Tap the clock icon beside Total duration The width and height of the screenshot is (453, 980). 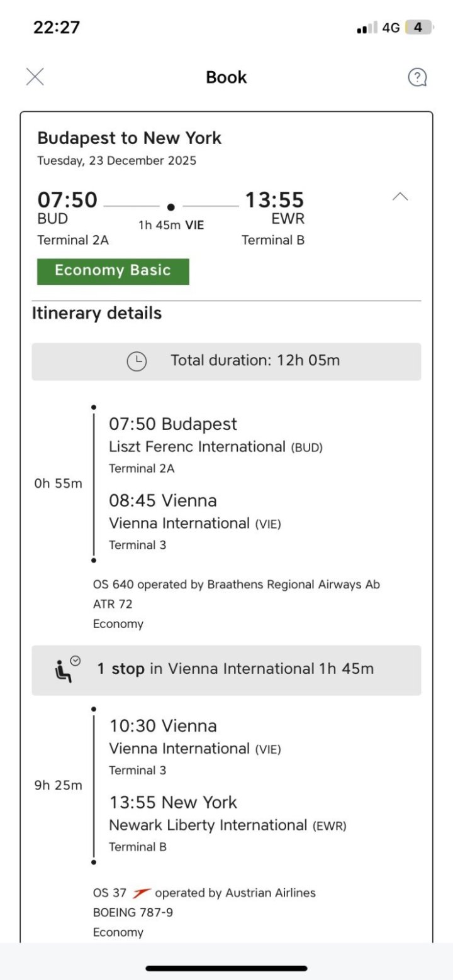pyautogui.click(x=137, y=361)
